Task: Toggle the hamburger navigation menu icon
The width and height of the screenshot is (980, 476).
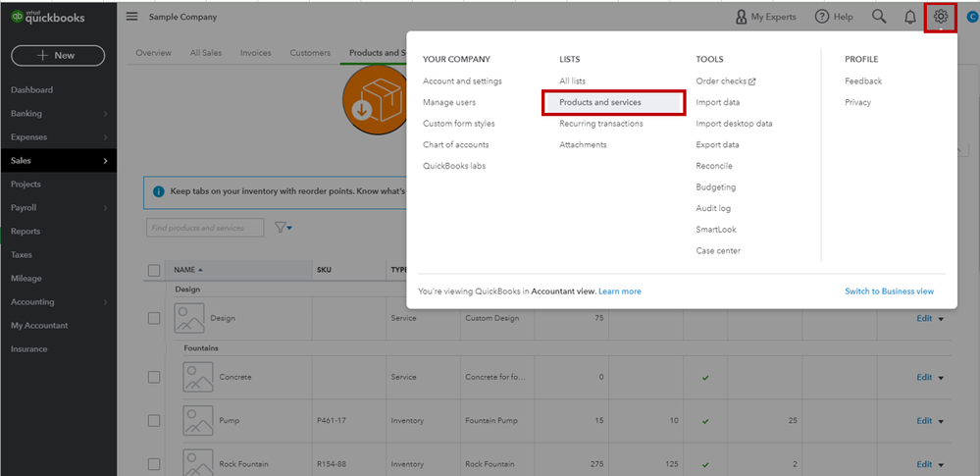Action: click(x=131, y=17)
